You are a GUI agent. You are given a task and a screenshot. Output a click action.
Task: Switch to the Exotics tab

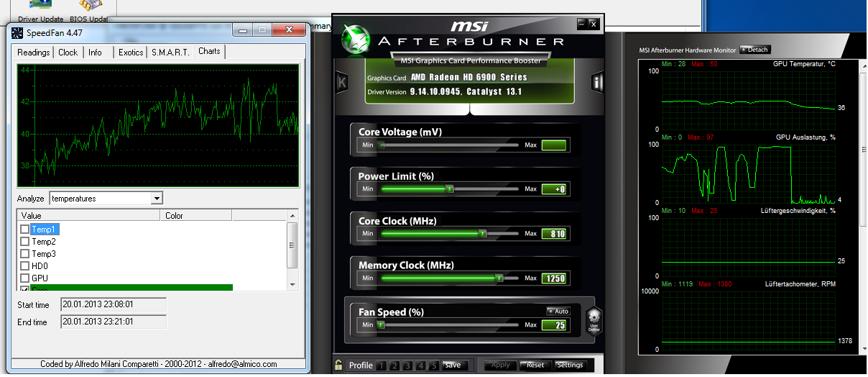click(131, 53)
